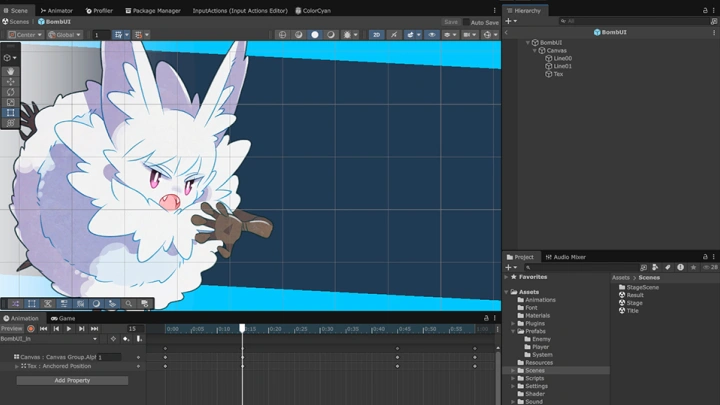The image size is (720, 405).
Task: Toggle the Project panel lock
Action: pos(705,257)
